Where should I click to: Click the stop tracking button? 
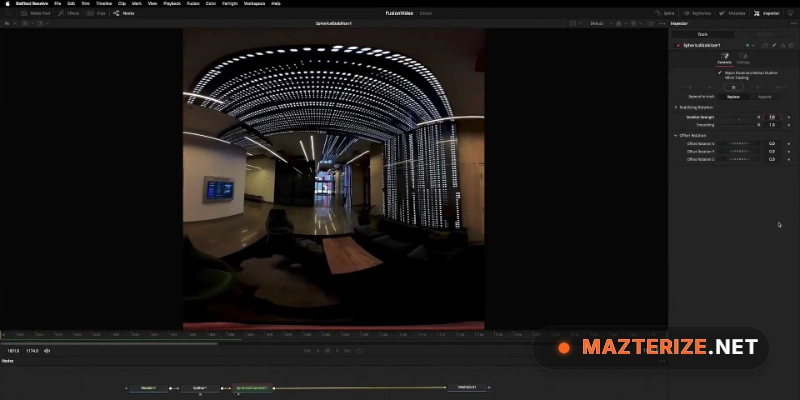734,87
